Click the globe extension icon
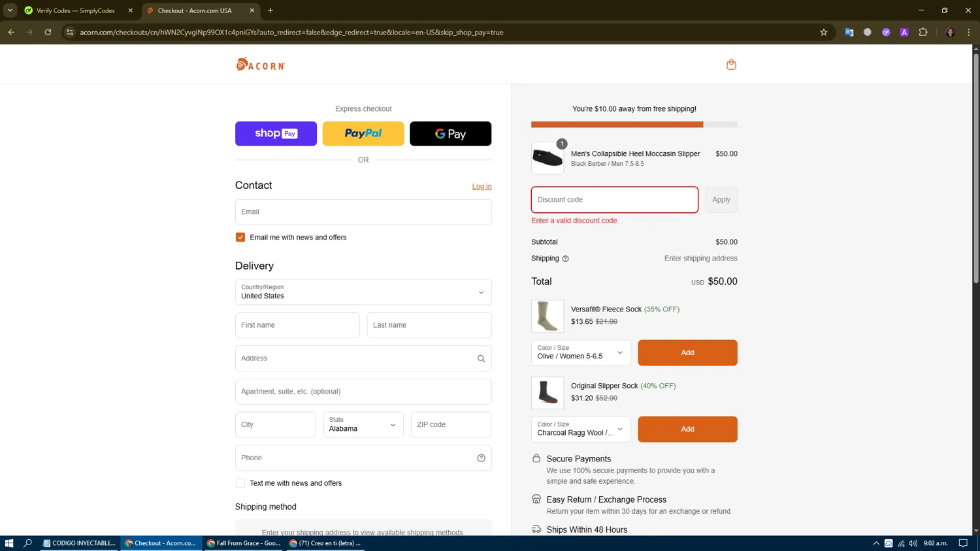 point(867,32)
